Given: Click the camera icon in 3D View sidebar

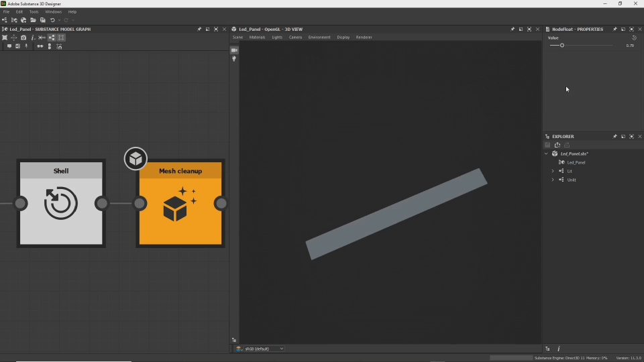Looking at the screenshot, I should 234,50.
